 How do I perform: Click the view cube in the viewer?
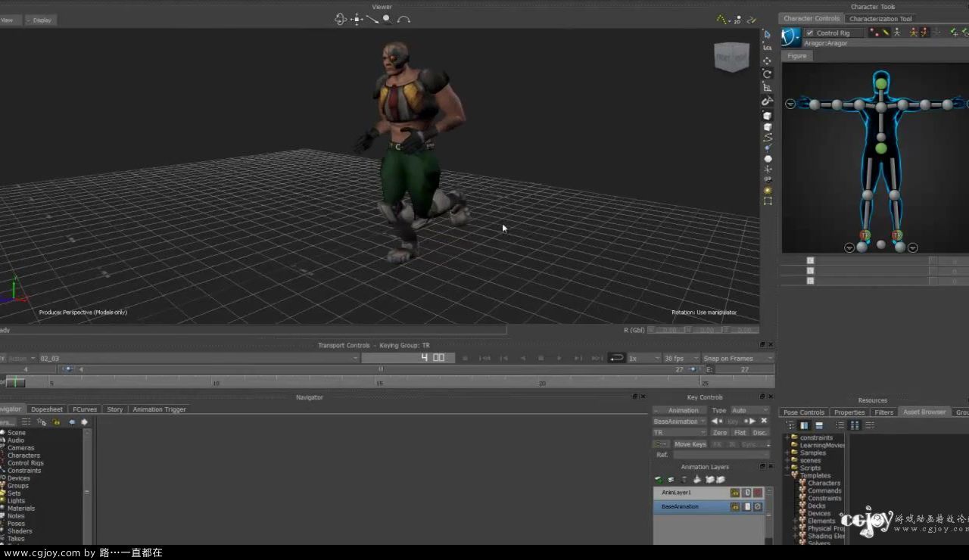pyautogui.click(x=731, y=58)
